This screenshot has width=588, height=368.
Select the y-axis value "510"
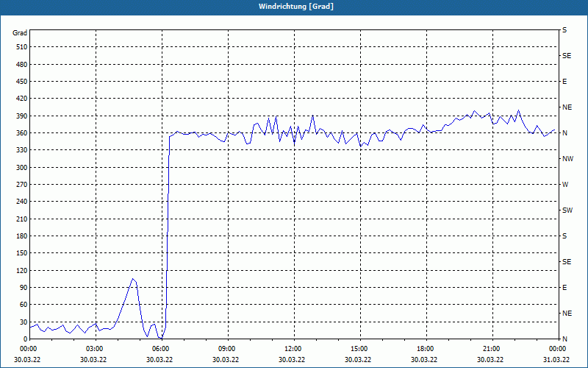coord(22,47)
